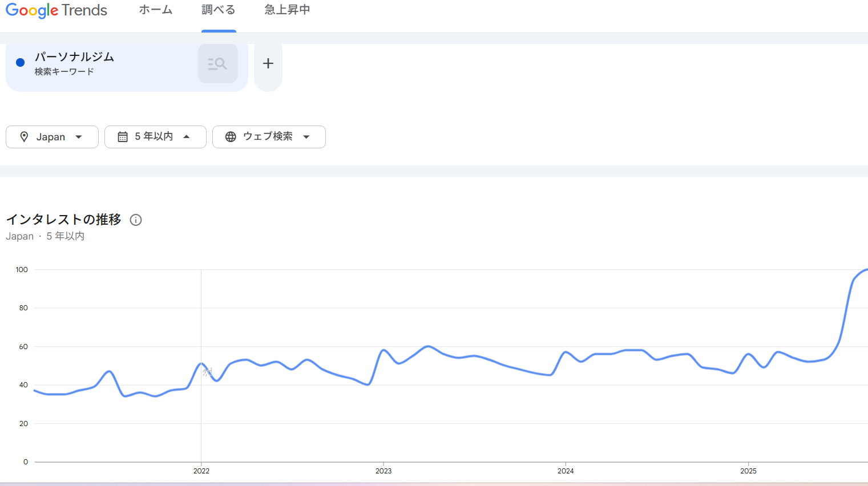This screenshot has height=486, width=868.
Task: Click the blue dot beside パーソナルジム
Action: pos(21,63)
